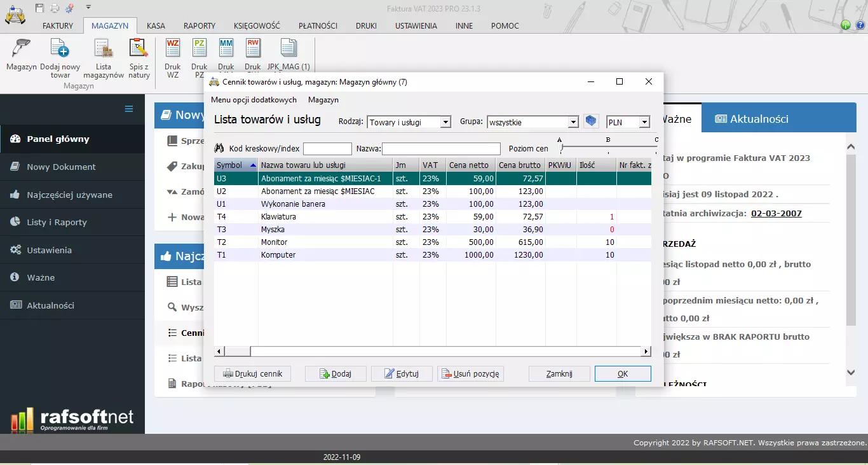Click the Usuń pozycję button
Viewport: 868px width, 465px height.
coord(470,374)
